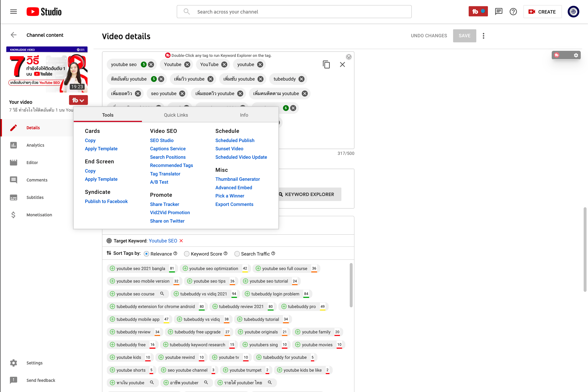This screenshot has width=588, height=392.
Task: Expand the TubeBuddy video tools dropdown
Action: point(78,100)
